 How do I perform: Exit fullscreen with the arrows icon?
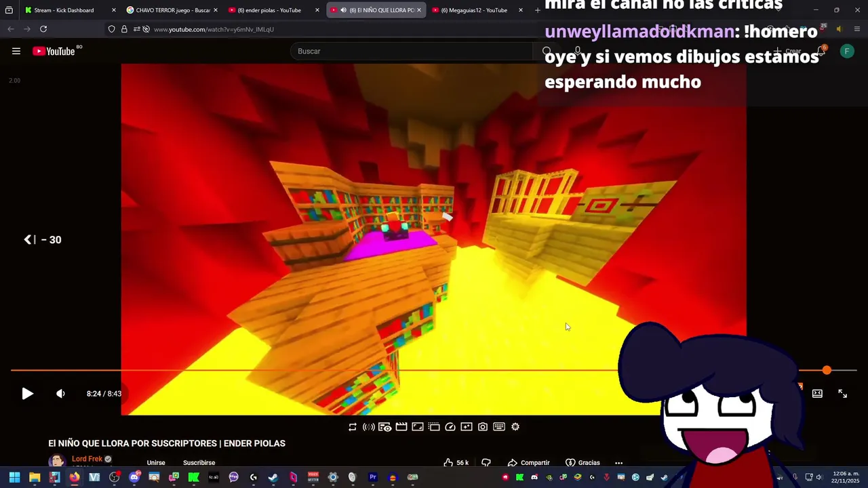pyautogui.click(x=842, y=394)
